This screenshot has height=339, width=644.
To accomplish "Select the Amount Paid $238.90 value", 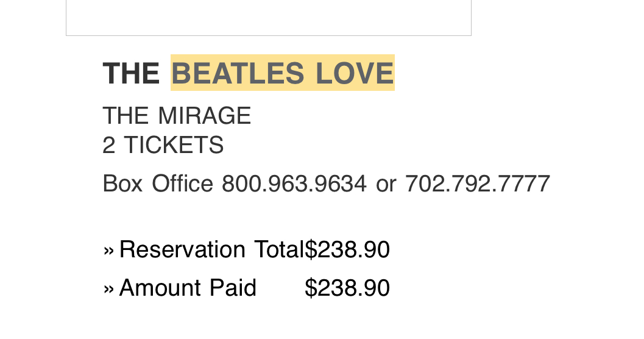I will click(x=347, y=288).
